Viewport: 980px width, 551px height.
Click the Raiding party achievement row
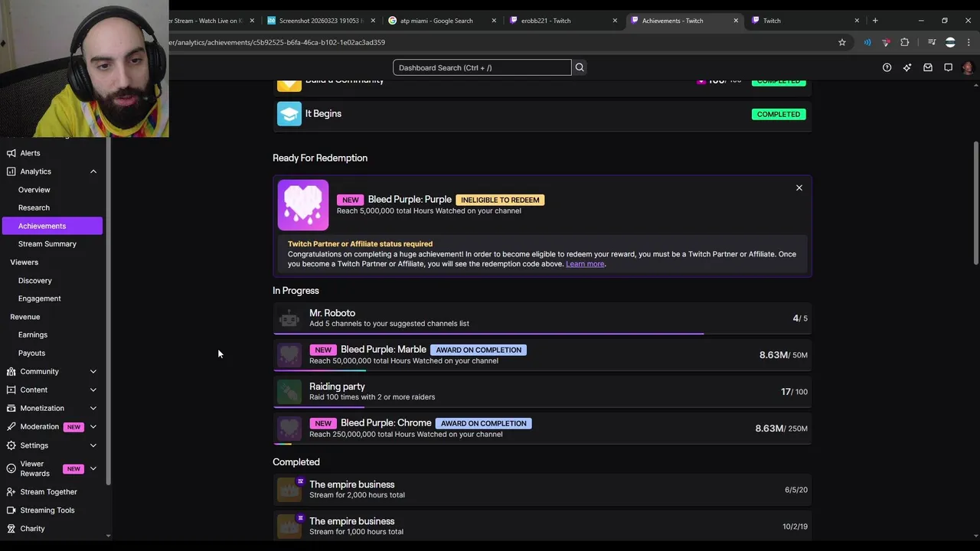pos(542,392)
